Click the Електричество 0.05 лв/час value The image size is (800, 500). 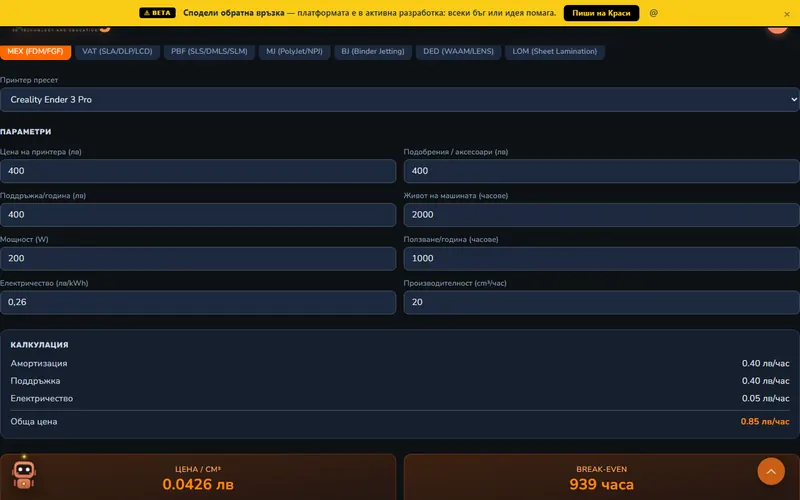[765, 398]
